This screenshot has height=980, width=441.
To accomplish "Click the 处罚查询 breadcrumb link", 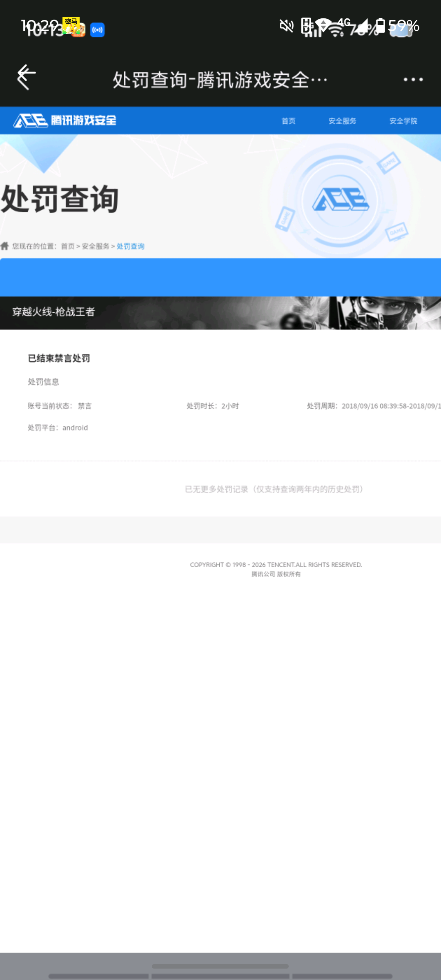I will 131,246.
